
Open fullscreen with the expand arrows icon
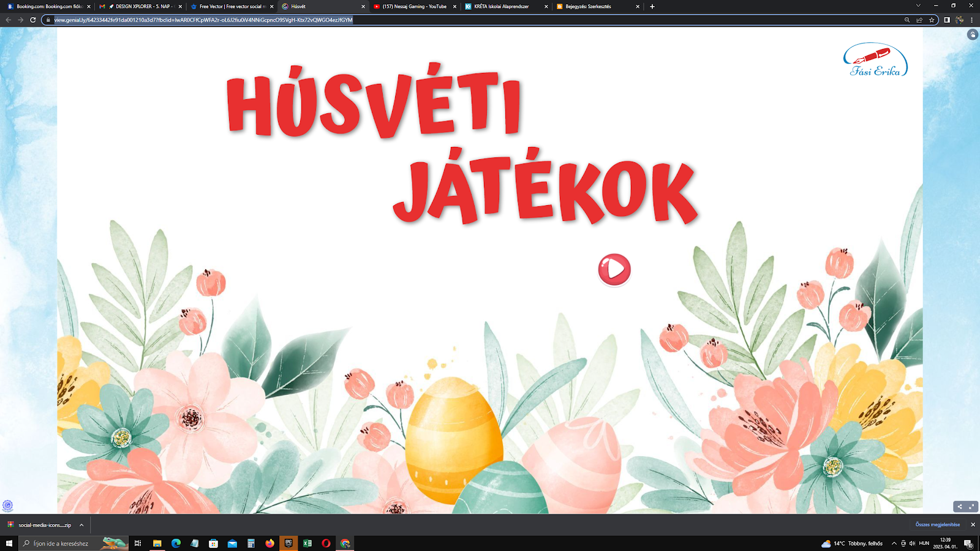[x=971, y=506]
